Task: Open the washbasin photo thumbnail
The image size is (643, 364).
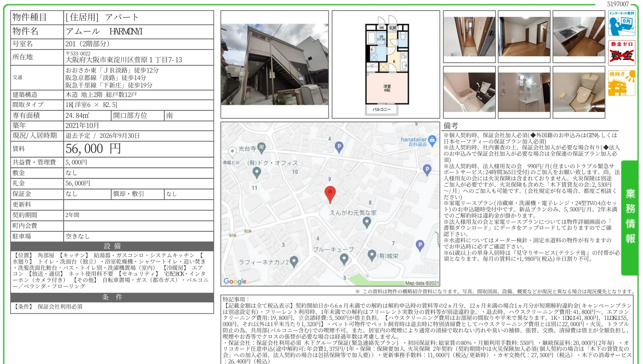Action: pyautogui.click(x=524, y=92)
